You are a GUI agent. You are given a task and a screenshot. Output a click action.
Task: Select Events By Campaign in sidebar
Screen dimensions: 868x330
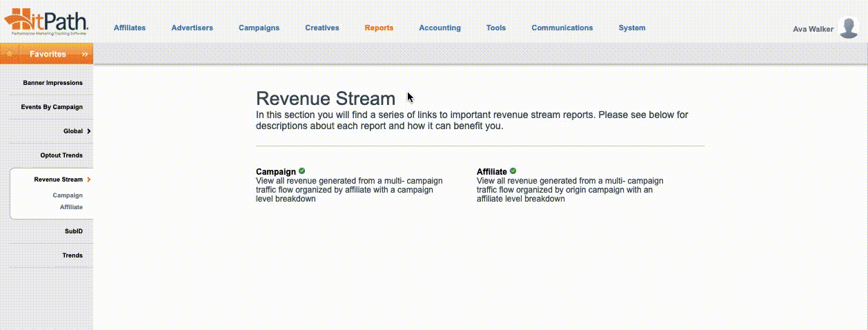tap(52, 107)
